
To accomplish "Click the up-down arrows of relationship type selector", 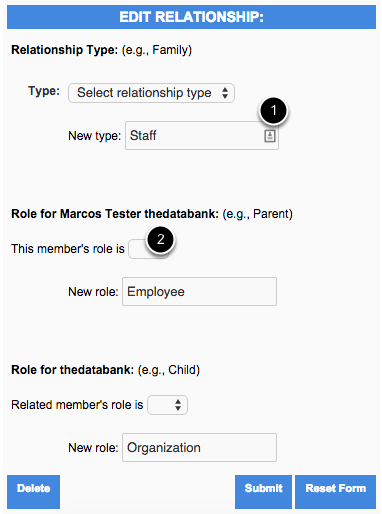I will point(225,93).
